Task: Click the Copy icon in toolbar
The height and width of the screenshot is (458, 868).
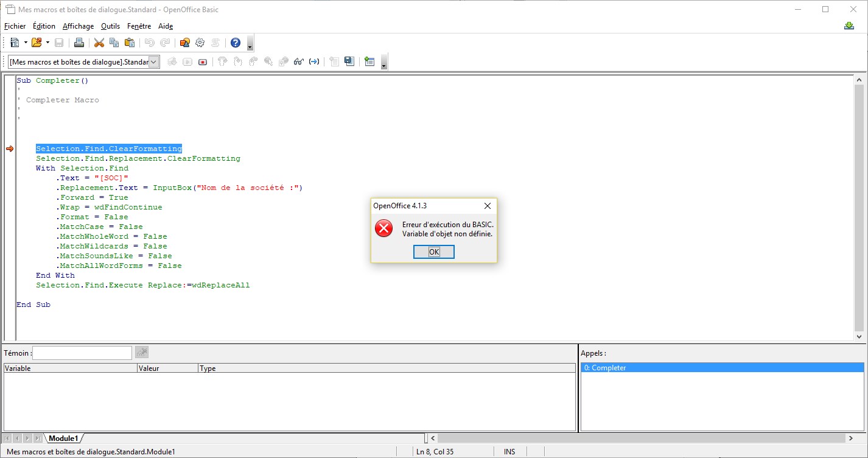Action: [x=114, y=43]
